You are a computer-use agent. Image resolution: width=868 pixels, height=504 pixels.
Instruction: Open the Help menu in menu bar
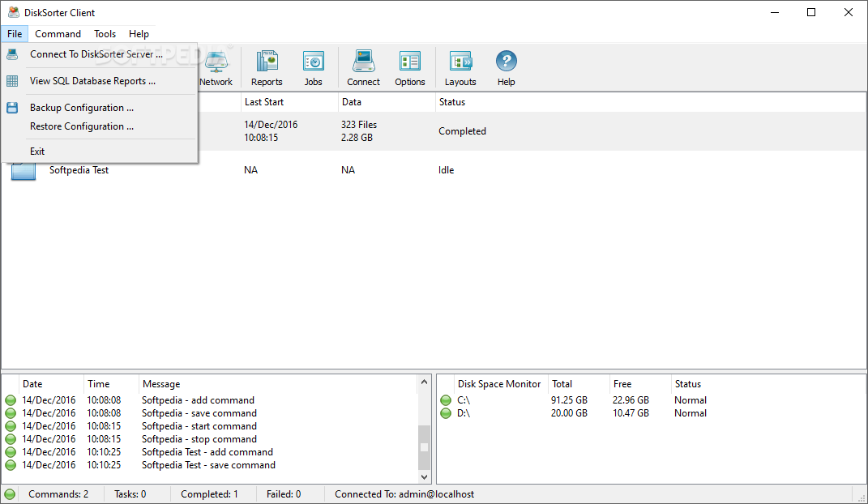click(x=139, y=34)
